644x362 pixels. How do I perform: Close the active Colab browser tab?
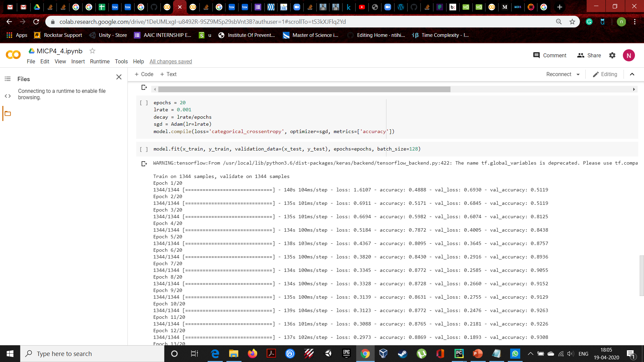(180, 7)
